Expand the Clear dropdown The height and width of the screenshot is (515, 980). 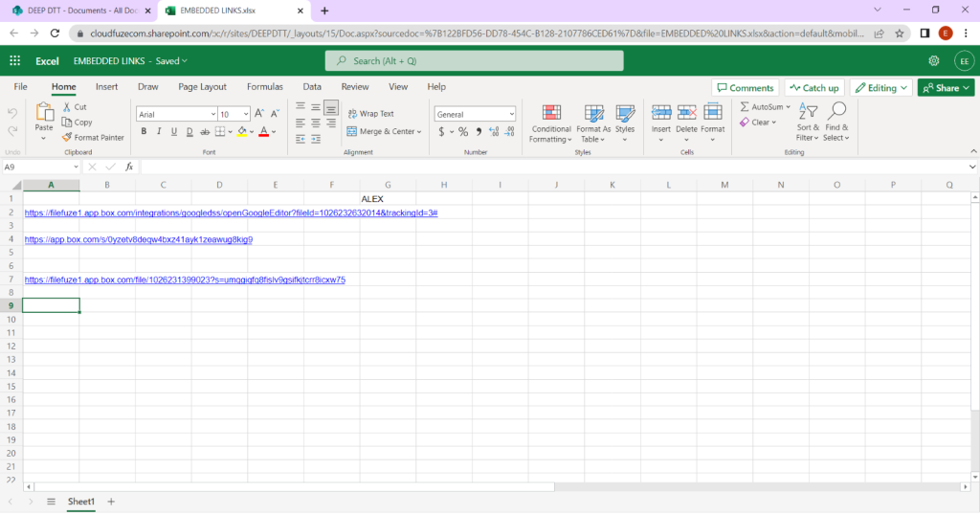pyautogui.click(x=773, y=123)
